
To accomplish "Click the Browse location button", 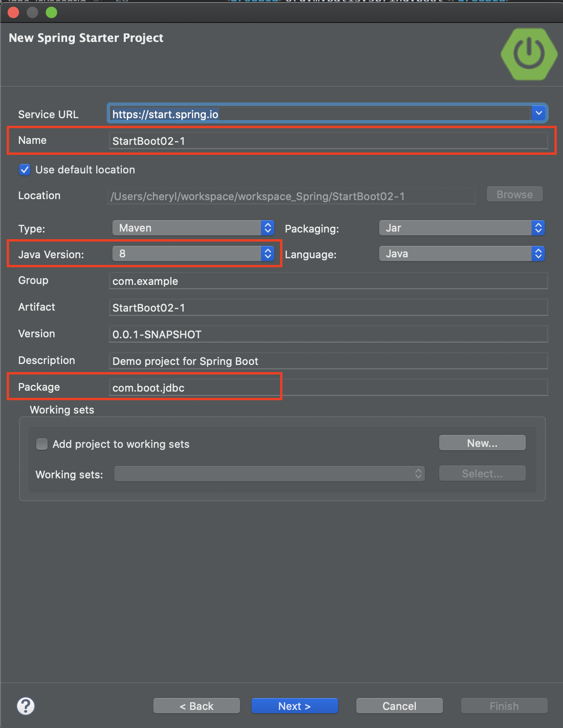I will click(514, 194).
